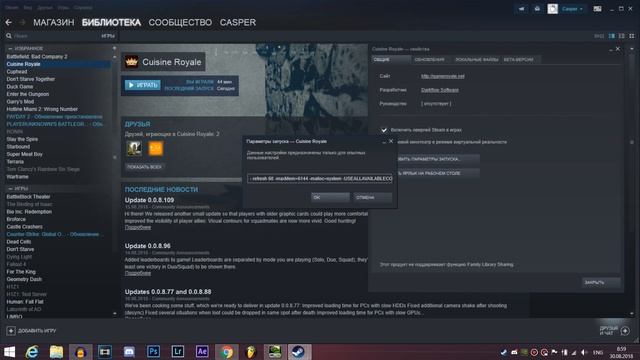Open FL Studio from the taskbar
This screenshot has width=640, height=360.
point(251,352)
